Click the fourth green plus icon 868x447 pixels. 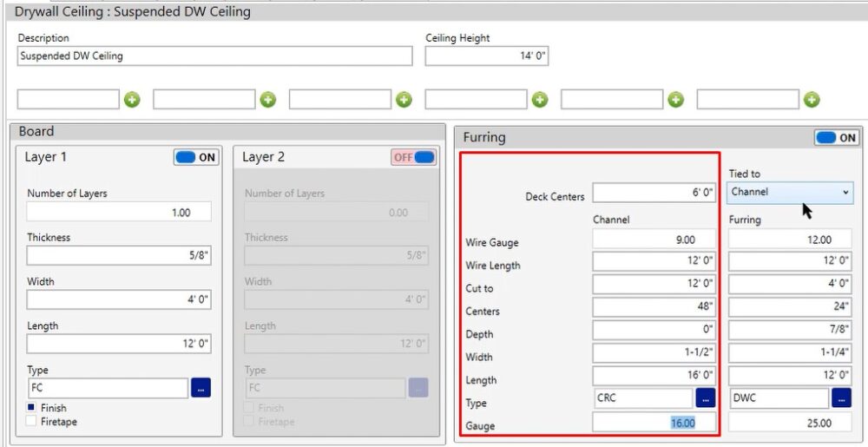540,100
